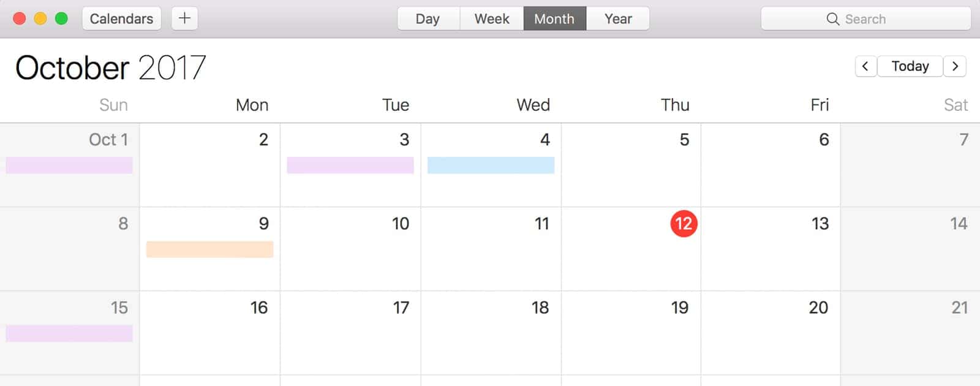Switch to Year view
This screenshot has height=386, width=980.
(618, 18)
